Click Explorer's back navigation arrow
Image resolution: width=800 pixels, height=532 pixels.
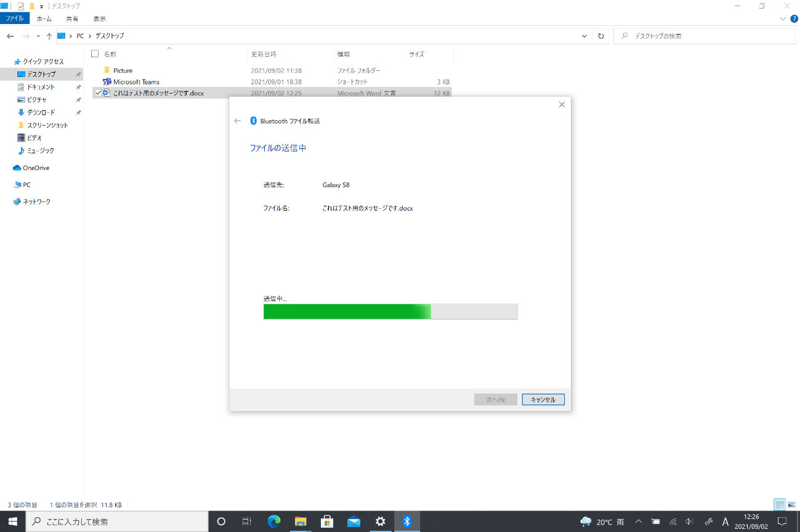(10, 36)
